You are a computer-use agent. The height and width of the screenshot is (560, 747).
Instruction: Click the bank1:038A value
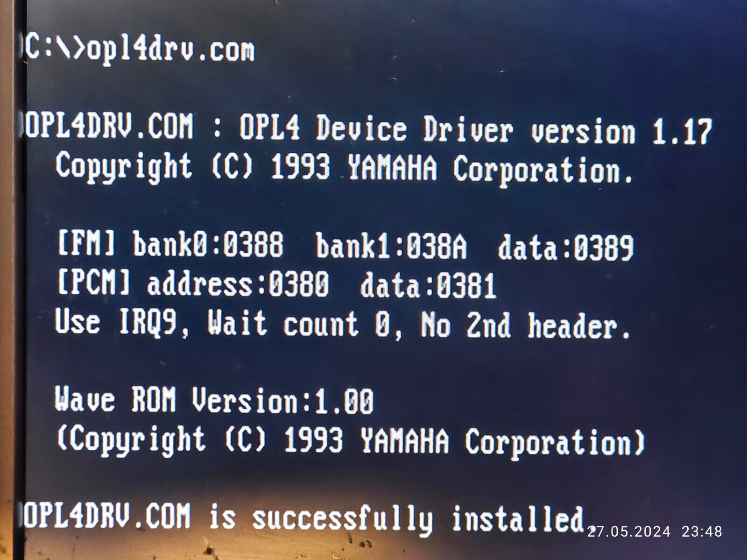point(391,246)
